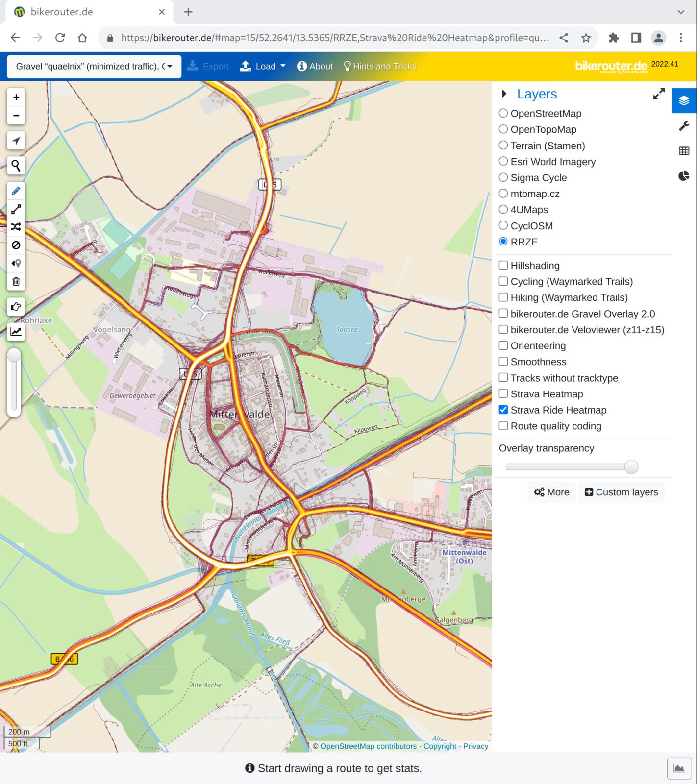This screenshot has height=784, width=697.
Task: Open the routing profile dropdown
Action: [94, 66]
